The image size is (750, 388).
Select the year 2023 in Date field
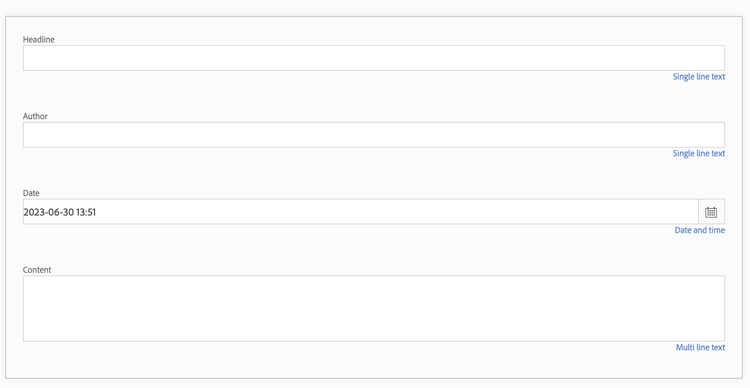coord(33,212)
